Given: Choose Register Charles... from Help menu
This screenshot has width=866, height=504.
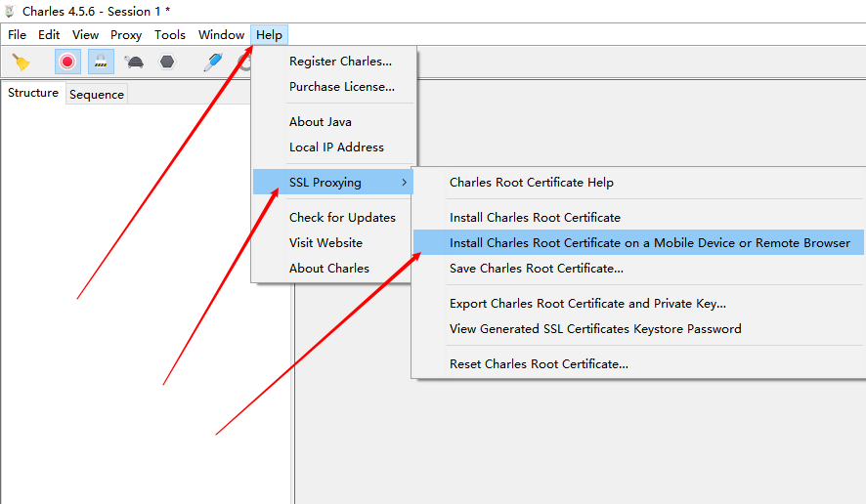Looking at the screenshot, I should click(340, 61).
